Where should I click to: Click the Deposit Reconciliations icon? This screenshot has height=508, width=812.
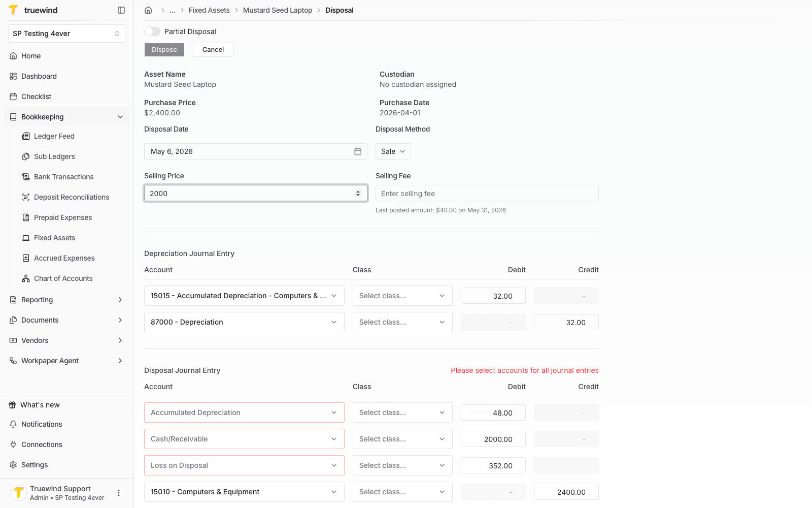(x=26, y=197)
